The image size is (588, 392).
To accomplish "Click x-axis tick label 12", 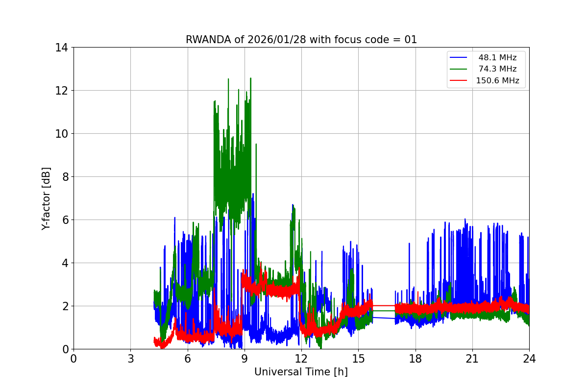I will click(x=301, y=358).
